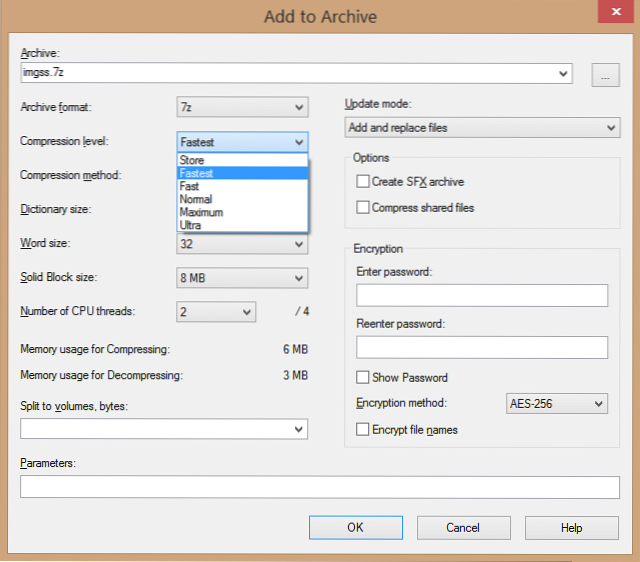Viewport: 640px width, 562px height.
Task: Open the Archive format dropdown
Action: [x=242, y=107]
